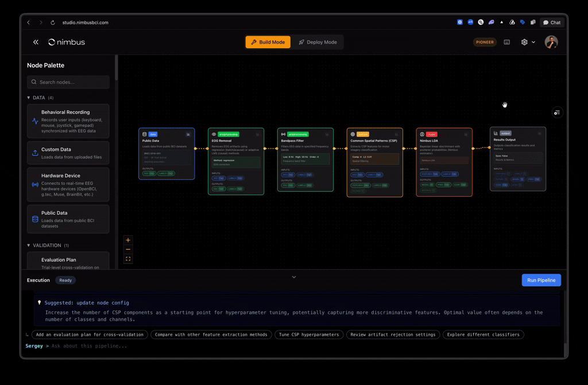Viewport: 588px width, 385px height.
Task: Click chart icon on EOG Removal node
Action: tap(258, 134)
